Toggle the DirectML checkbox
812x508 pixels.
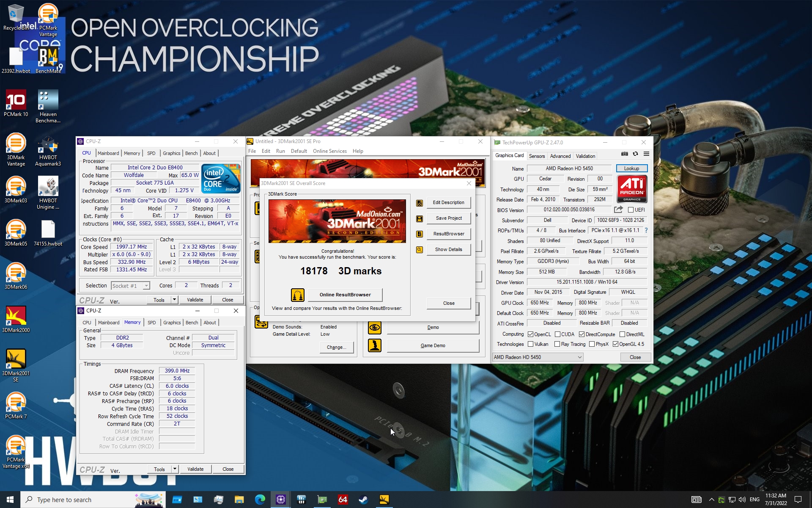point(622,334)
